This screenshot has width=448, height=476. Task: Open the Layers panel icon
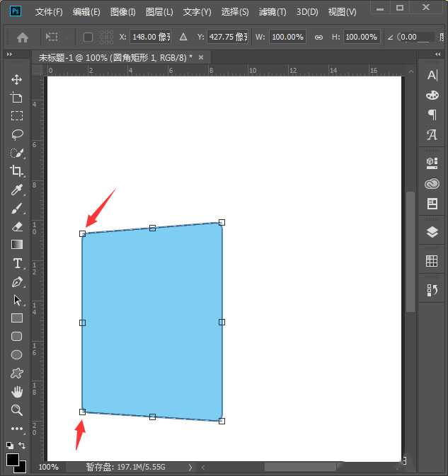point(432,232)
